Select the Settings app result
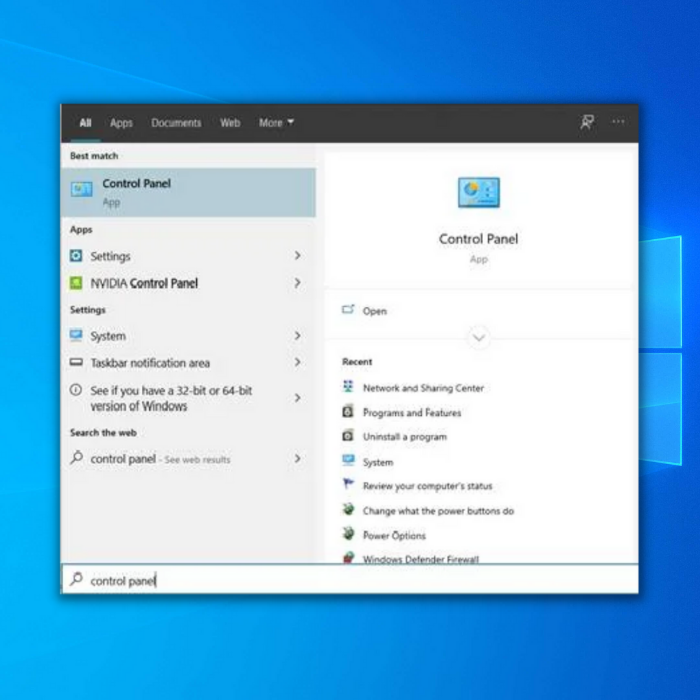The height and width of the screenshot is (700, 700). pyautogui.click(x=188, y=256)
